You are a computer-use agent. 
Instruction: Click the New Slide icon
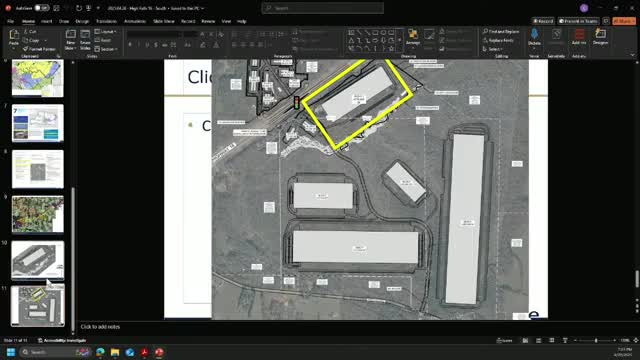[x=71, y=34]
